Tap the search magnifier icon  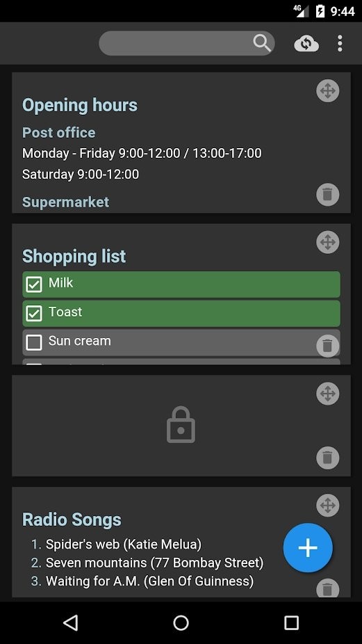[x=261, y=42]
